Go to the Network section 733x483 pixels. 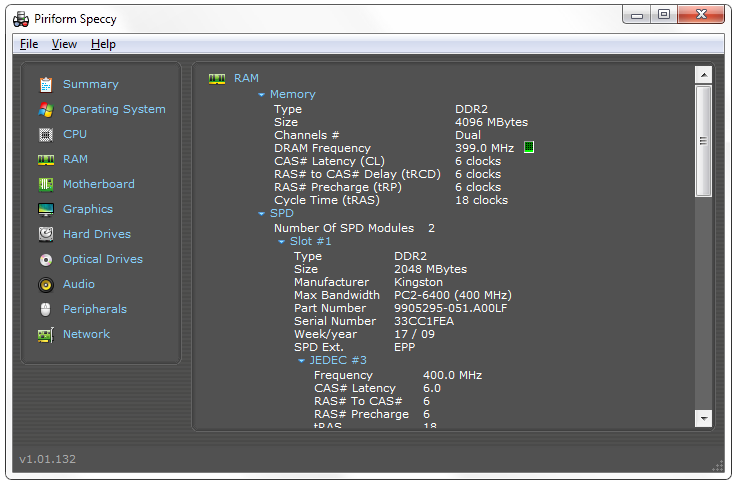(x=86, y=334)
